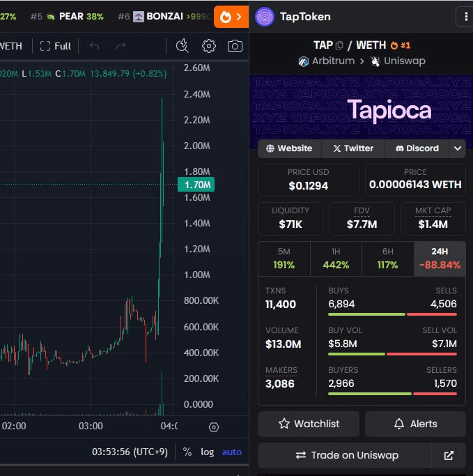Select the 1H timeframe tab
This screenshot has height=476, width=473.
[x=336, y=259]
